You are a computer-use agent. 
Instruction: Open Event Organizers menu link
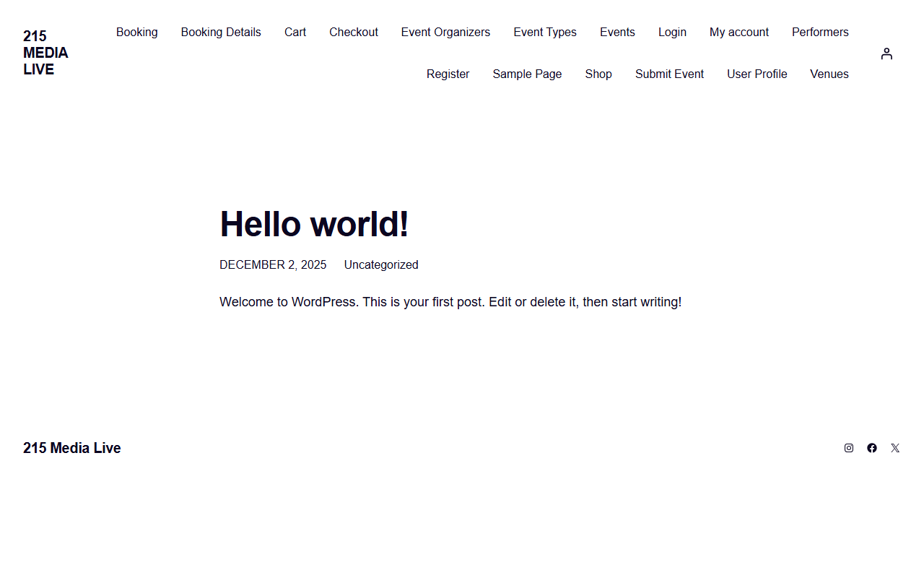tap(445, 32)
